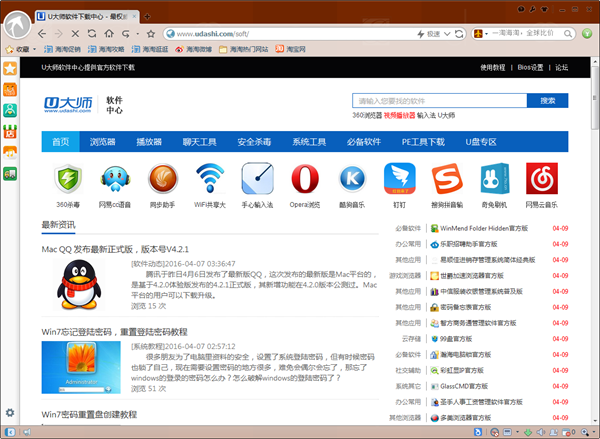Click the 网易云音乐 icon

coord(542,180)
